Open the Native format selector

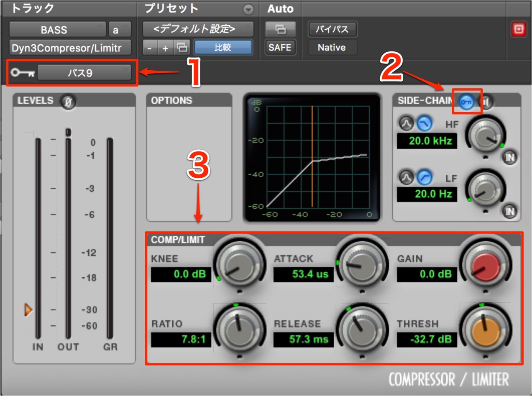click(333, 48)
